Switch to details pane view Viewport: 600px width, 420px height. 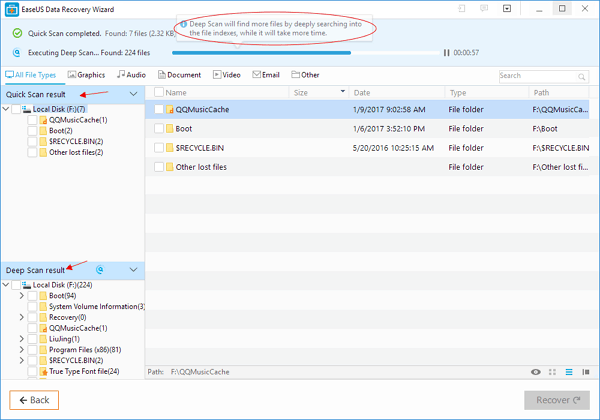pos(584,371)
